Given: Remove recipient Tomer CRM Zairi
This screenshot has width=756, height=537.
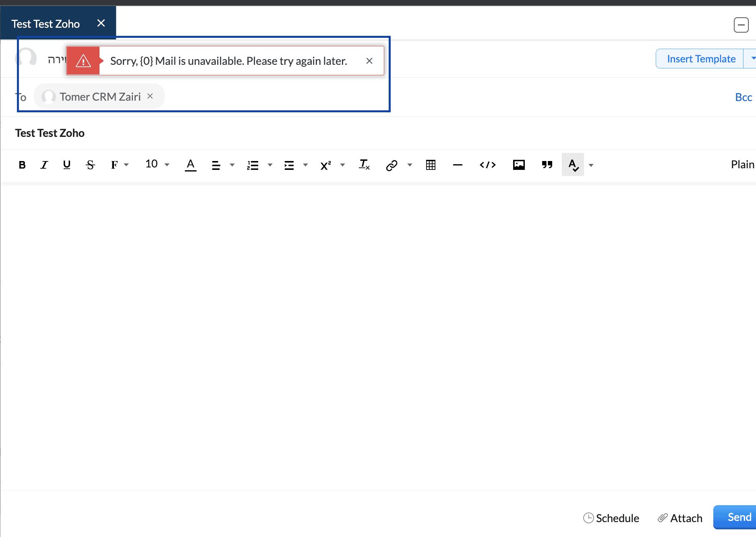Looking at the screenshot, I should pyautogui.click(x=150, y=96).
